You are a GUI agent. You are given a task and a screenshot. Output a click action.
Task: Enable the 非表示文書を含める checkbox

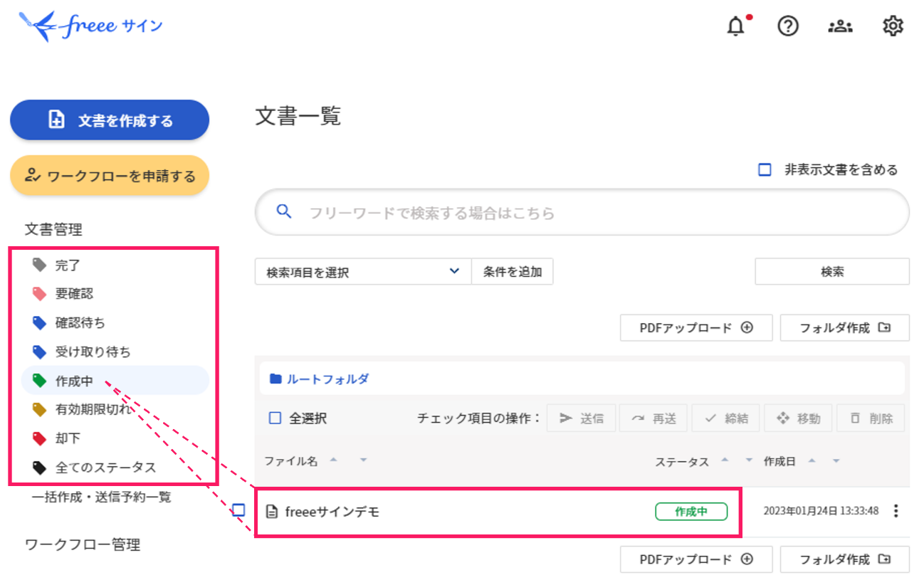pos(765,170)
